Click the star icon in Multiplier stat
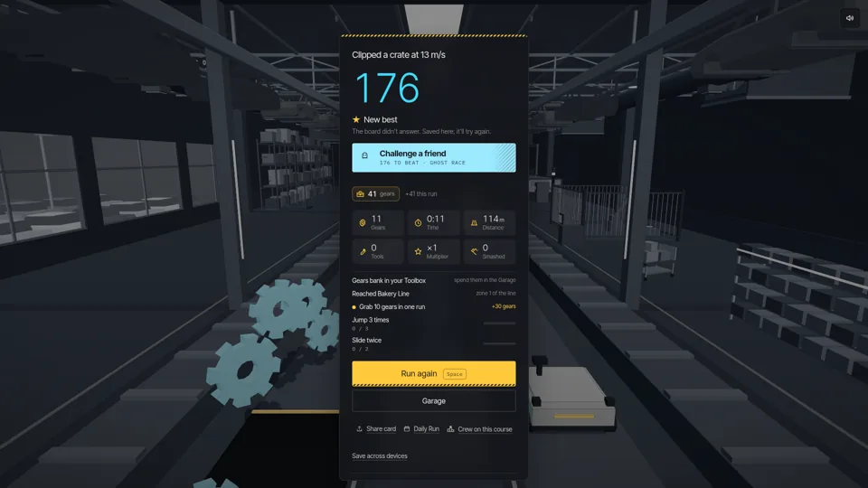This screenshot has width=868, height=488. tap(418, 251)
